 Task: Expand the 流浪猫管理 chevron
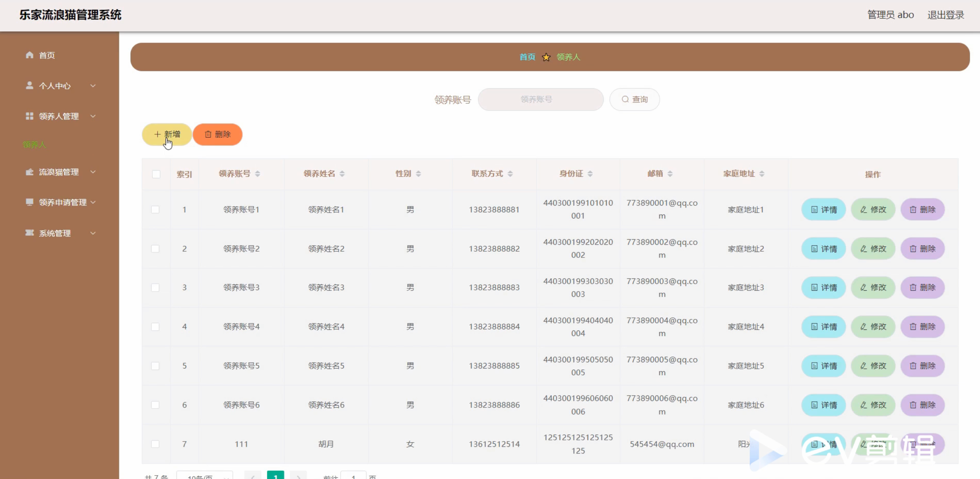tap(93, 172)
